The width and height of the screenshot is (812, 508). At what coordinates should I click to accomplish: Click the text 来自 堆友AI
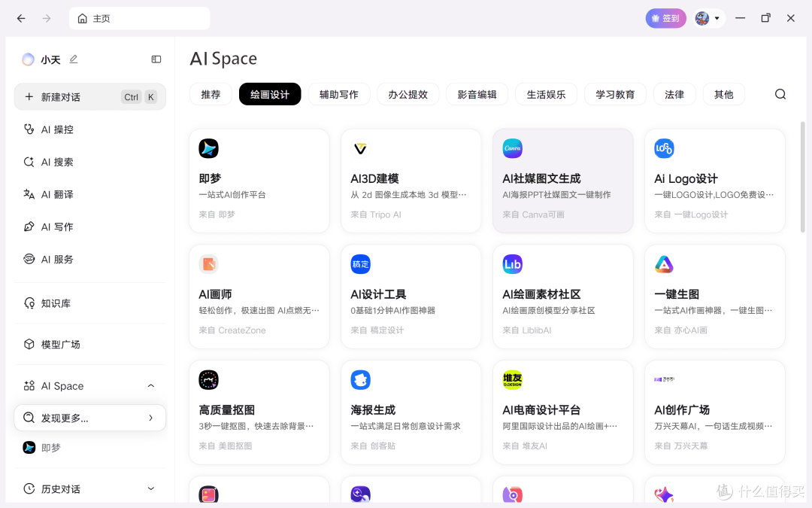(525, 446)
